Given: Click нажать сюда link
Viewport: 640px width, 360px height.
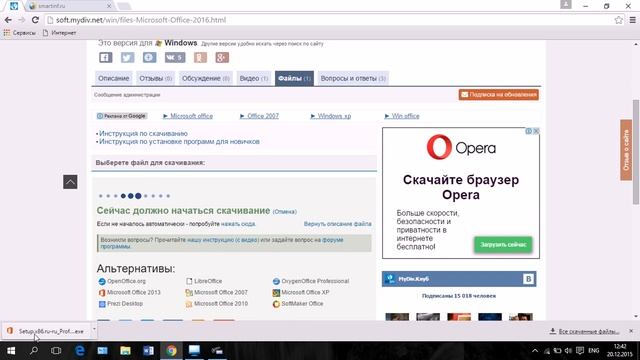Looking at the screenshot, I should pyautogui.click(x=238, y=224).
